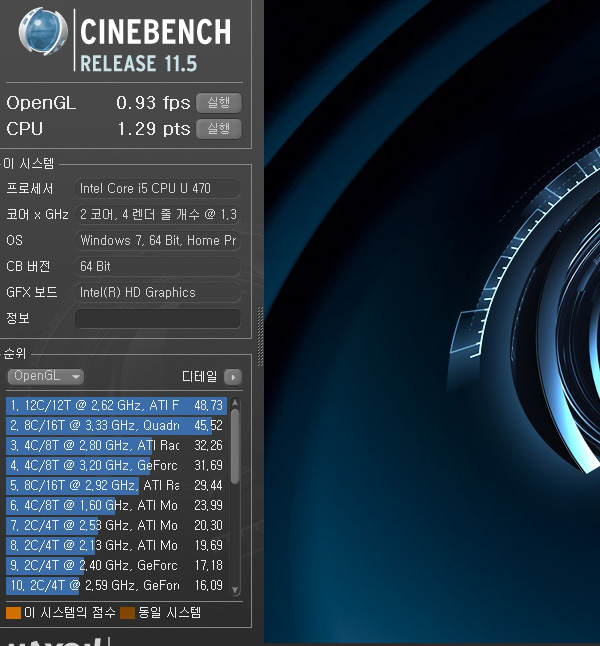Viewport: 600px width, 646px height.
Task: Select ranking row 5. 8C/16T @ 2.92 GHz
Action: pyautogui.click(x=117, y=485)
